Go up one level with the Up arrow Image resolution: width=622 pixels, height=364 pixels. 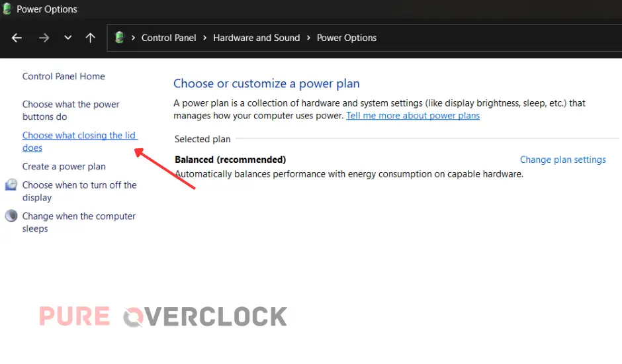tap(91, 38)
